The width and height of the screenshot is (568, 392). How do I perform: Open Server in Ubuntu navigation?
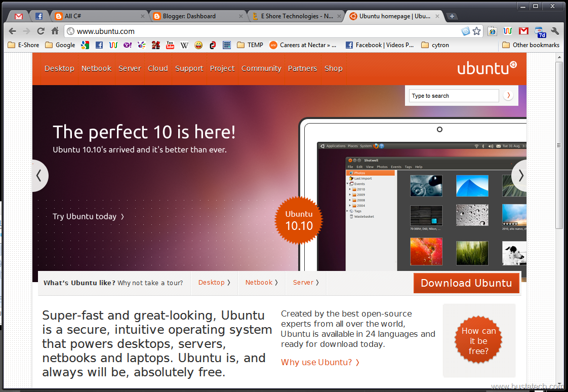pyautogui.click(x=130, y=68)
